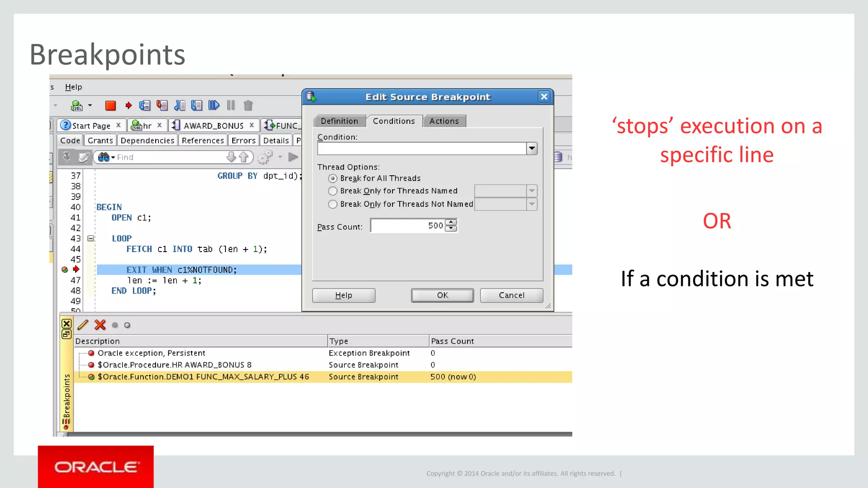Screen dimensions: 868x488
Task: Click the red X Delete breakpoint icon
Action: 100,325
